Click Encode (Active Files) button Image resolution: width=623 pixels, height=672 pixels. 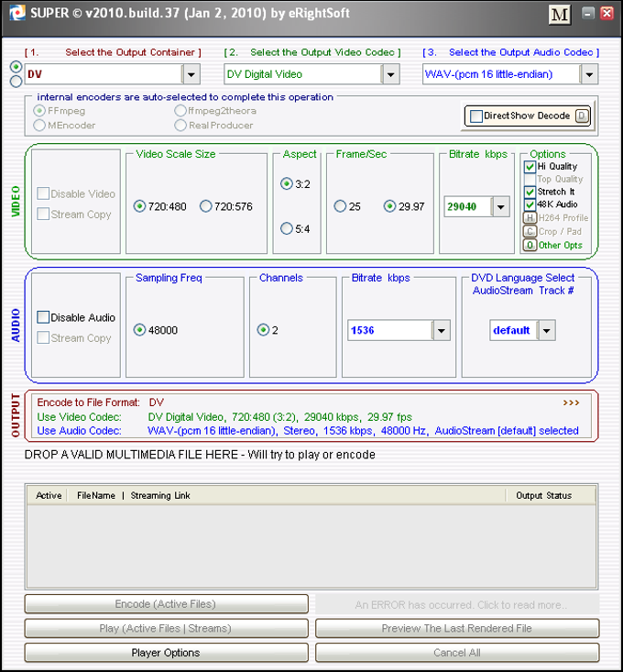[166, 604]
